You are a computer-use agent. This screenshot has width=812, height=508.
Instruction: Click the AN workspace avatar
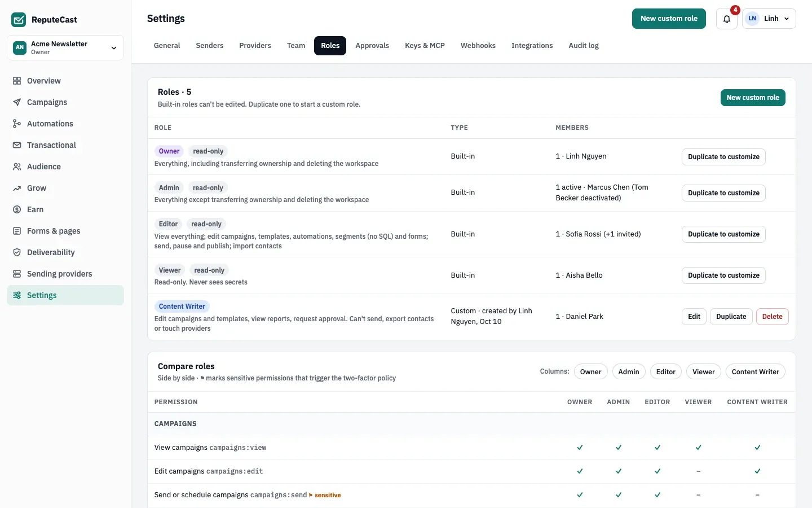[x=20, y=48]
